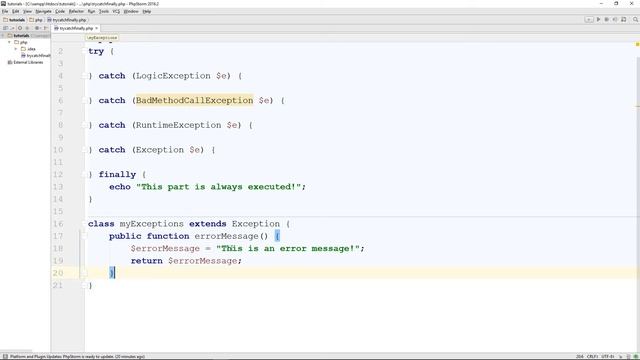640x360 pixels.
Task: Open the VCS menu
Action: (x=116, y=11)
